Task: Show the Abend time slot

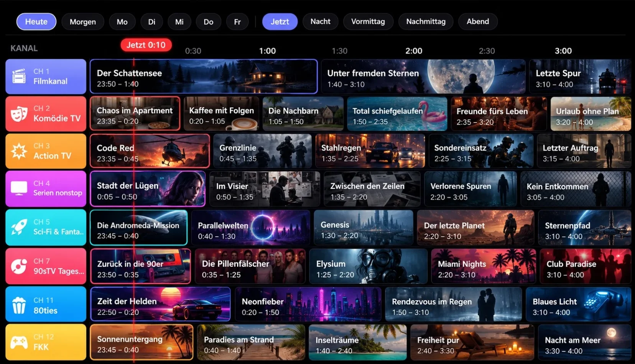Action: click(478, 21)
